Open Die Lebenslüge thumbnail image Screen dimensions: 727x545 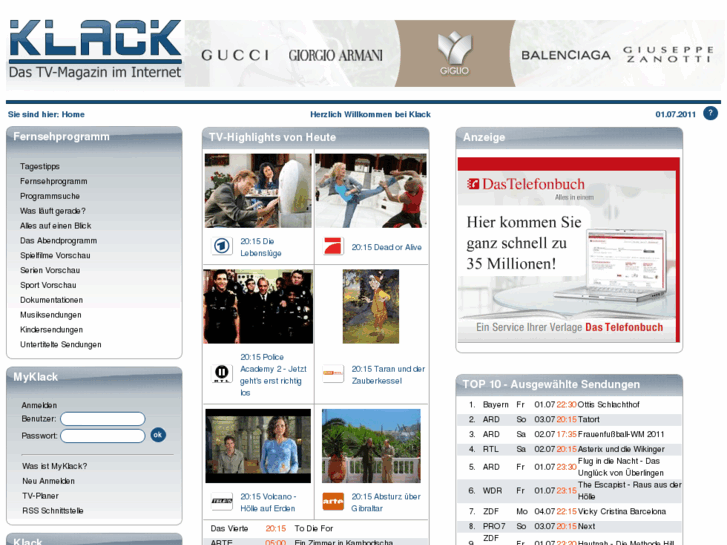(x=258, y=191)
